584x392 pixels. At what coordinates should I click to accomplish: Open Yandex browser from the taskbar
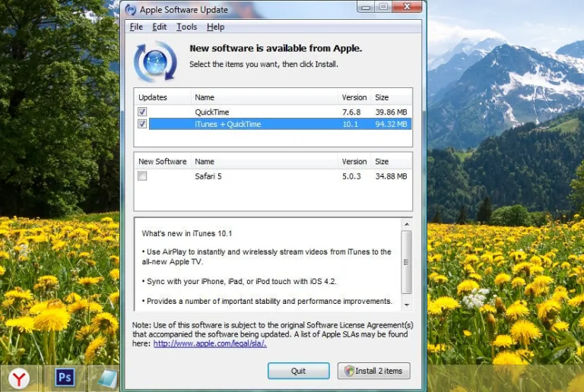[x=19, y=378]
